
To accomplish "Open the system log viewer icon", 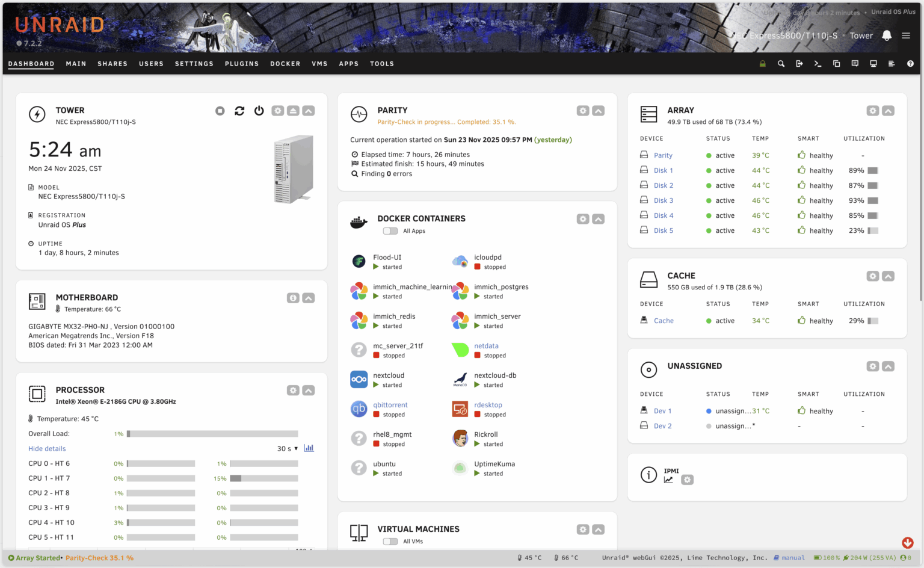I will click(892, 63).
